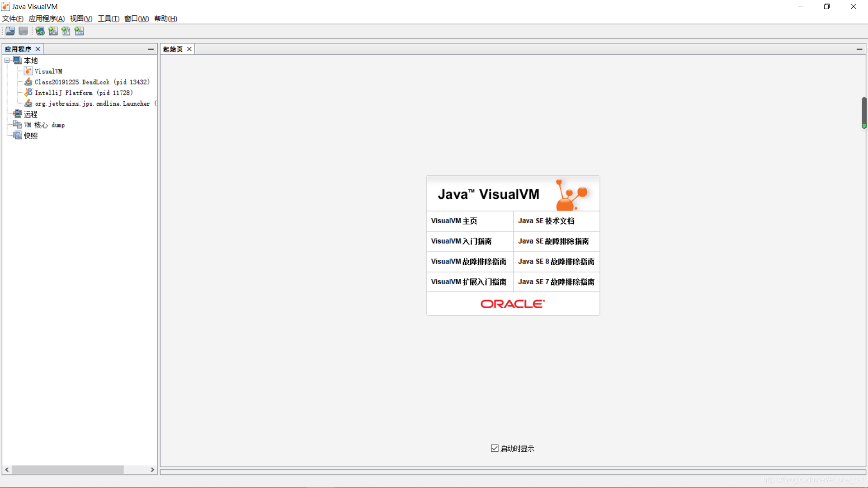Click Add VM Coredump toolbar icon

[x=66, y=31]
